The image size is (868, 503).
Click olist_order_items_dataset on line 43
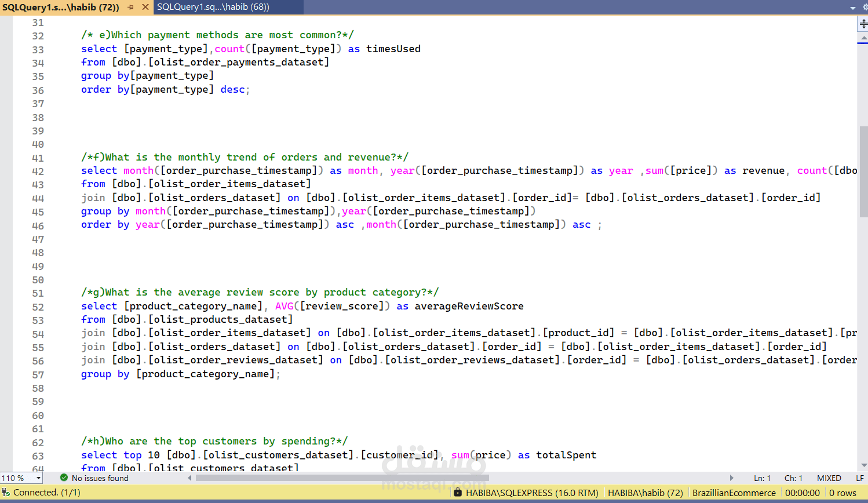coord(229,184)
